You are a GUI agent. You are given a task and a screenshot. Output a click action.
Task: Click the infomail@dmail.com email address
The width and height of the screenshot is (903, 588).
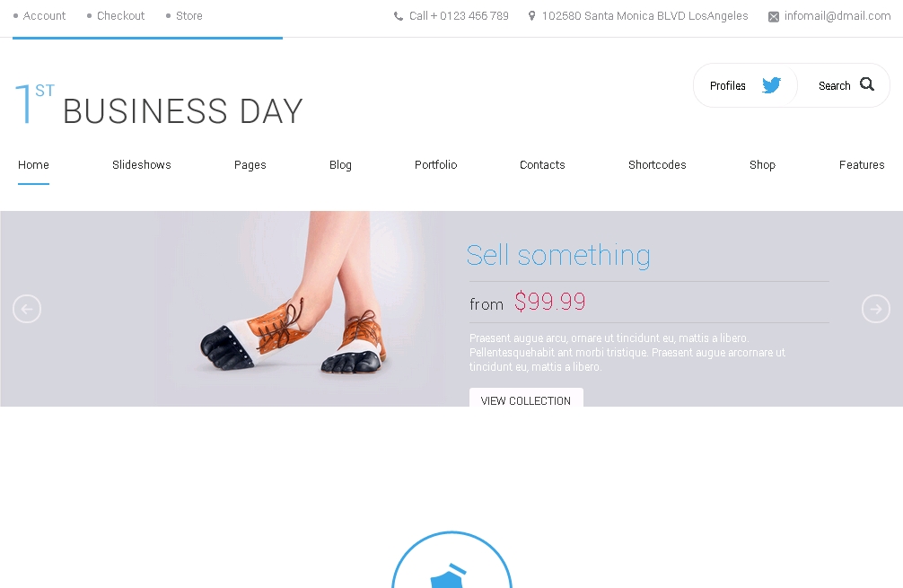coord(837,16)
